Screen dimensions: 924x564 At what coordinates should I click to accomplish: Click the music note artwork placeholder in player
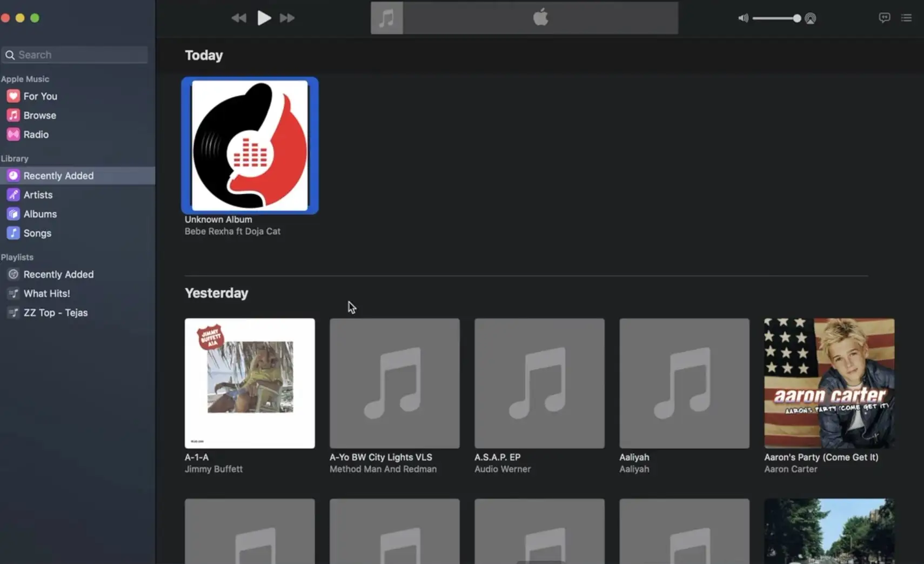386,18
